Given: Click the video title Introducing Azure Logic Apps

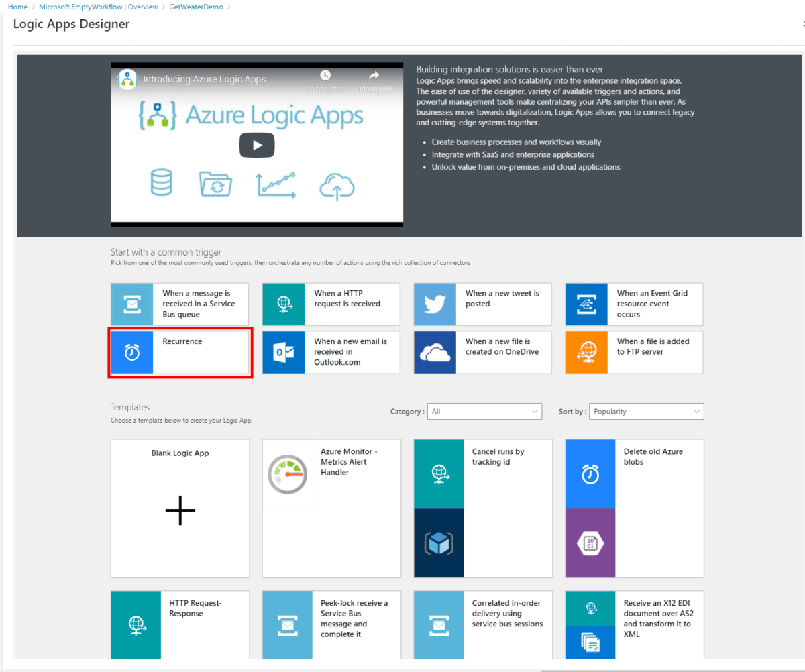Looking at the screenshot, I should [x=205, y=79].
